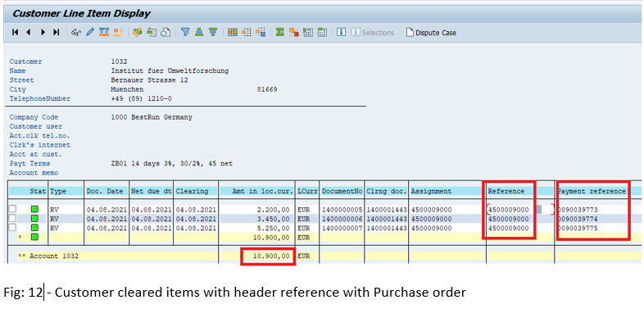
Task: Select the Reference column header
Action: coord(519,191)
